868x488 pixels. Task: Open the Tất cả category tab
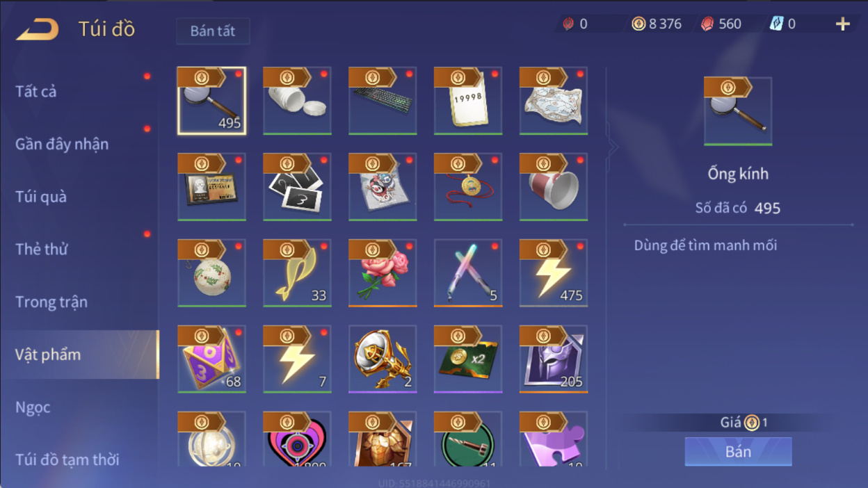click(36, 91)
